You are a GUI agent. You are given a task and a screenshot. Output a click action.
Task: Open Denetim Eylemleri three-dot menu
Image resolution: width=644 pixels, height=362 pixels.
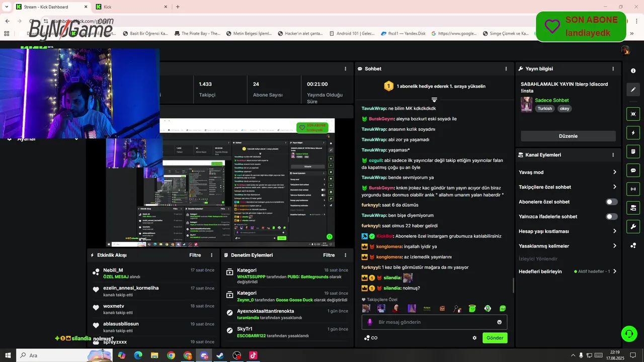pos(345,255)
